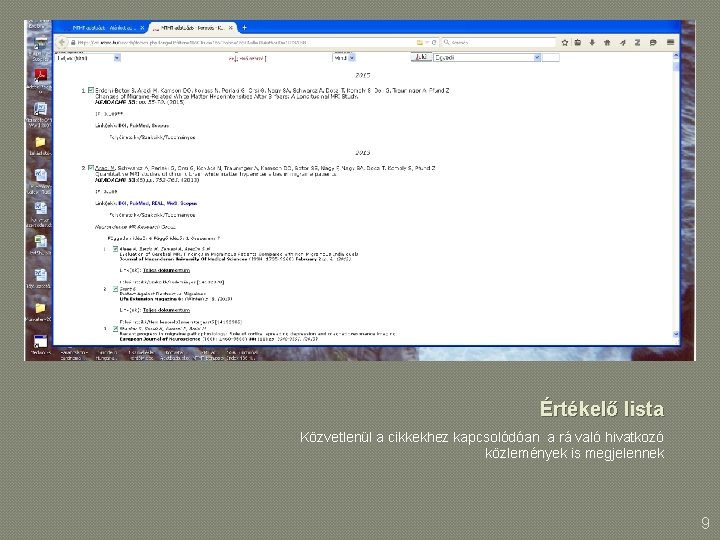Open the Excel file on the desktop

coord(40,242)
